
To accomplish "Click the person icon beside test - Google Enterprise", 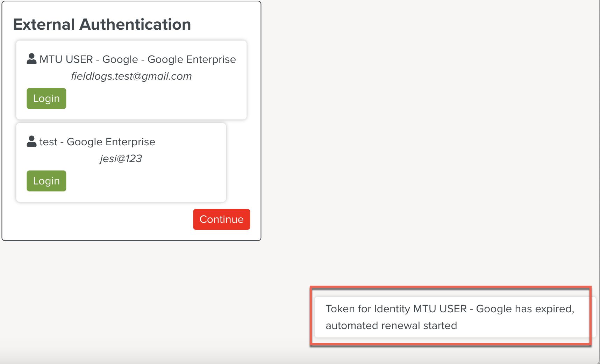I will (x=31, y=141).
